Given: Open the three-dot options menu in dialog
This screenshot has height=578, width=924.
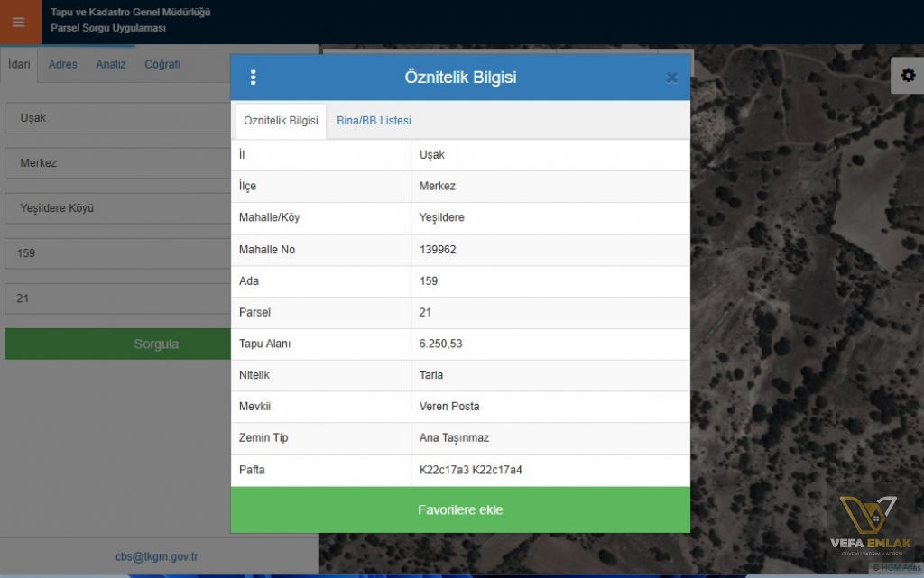Looking at the screenshot, I should pyautogui.click(x=253, y=78).
